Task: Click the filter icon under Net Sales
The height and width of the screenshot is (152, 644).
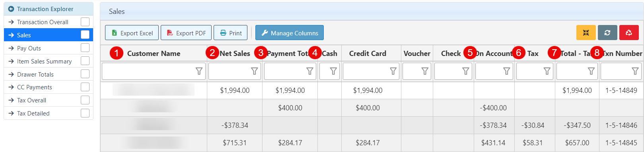Action: pyautogui.click(x=254, y=71)
